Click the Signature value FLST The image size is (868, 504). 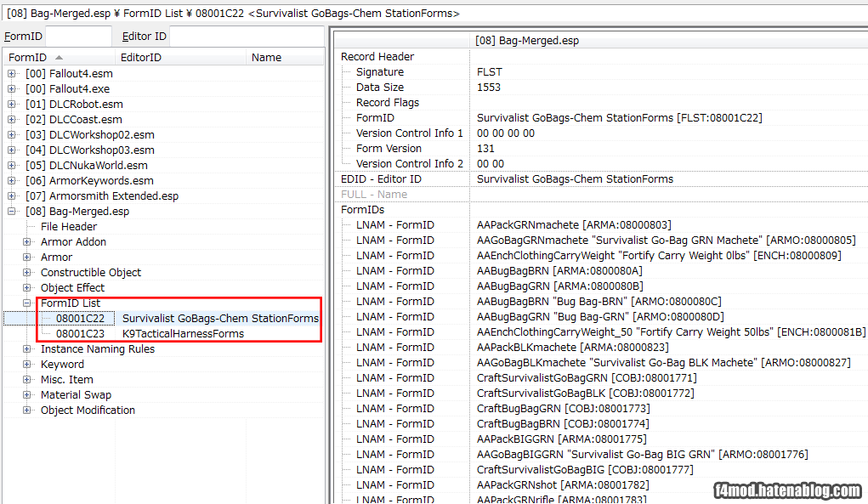(x=490, y=72)
